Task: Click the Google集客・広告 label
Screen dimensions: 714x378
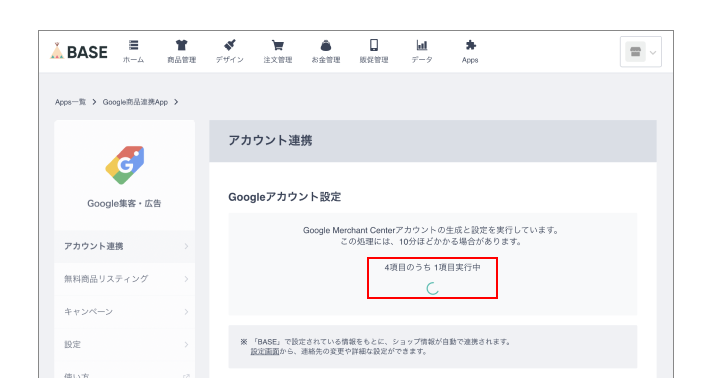Action: [x=124, y=204]
